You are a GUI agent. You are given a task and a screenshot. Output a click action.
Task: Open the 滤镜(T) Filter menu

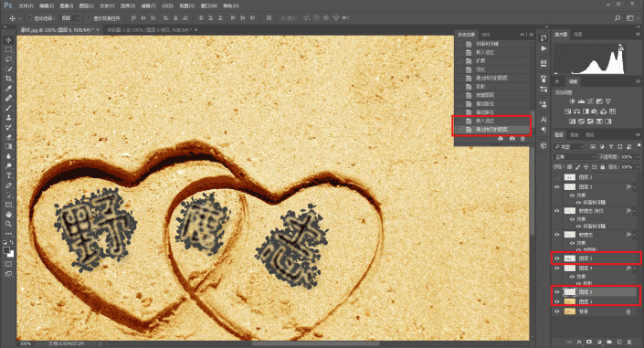coord(148,6)
